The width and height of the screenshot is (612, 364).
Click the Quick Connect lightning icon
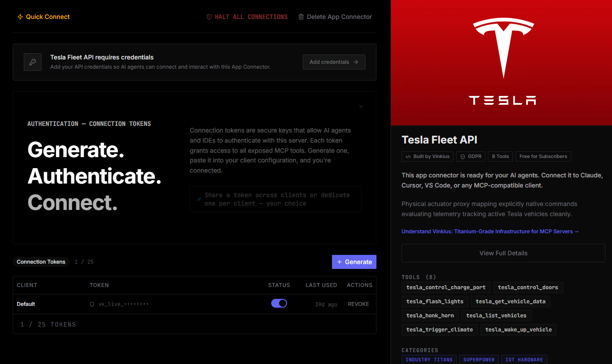pyautogui.click(x=20, y=17)
